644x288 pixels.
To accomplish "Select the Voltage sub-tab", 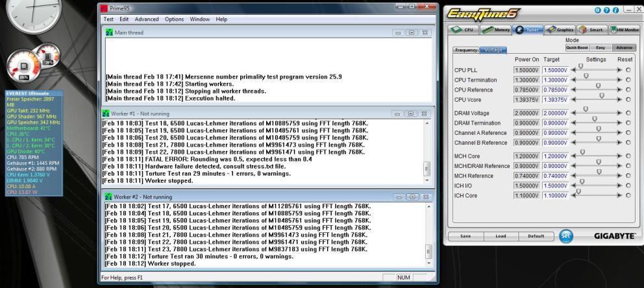I will [493, 50].
